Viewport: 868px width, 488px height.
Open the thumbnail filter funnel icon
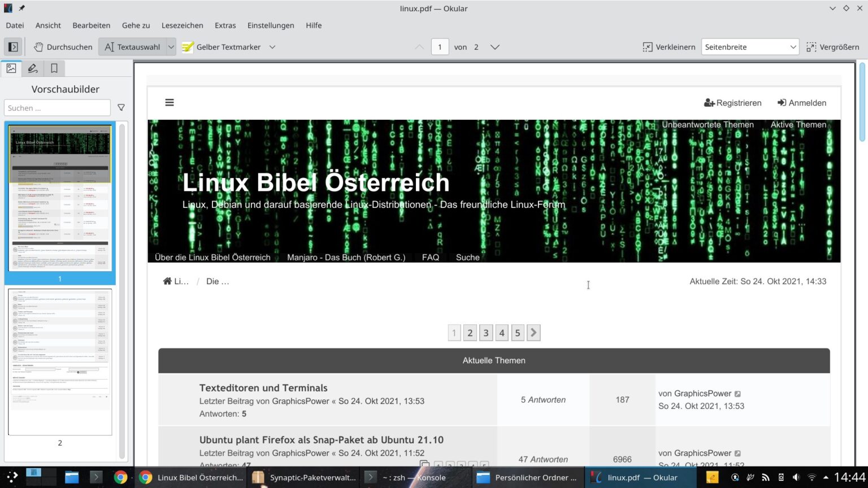121,107
